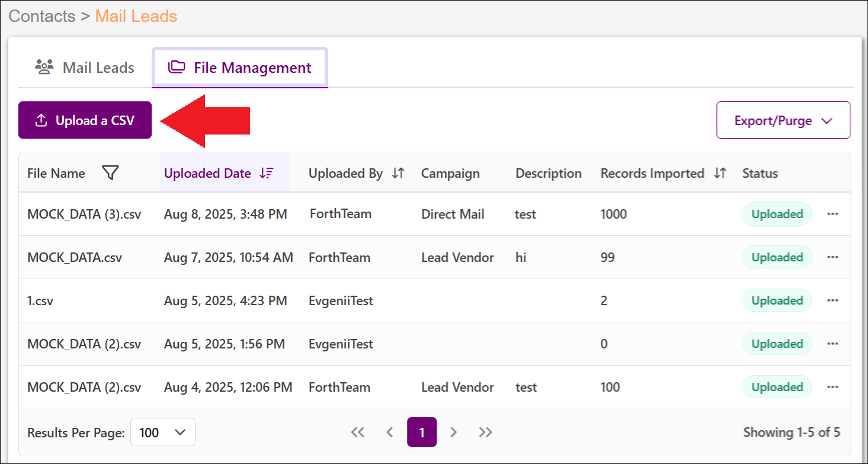Select page 1 in pagination
This screenshot has width=868, height=464.
[422, 433]
